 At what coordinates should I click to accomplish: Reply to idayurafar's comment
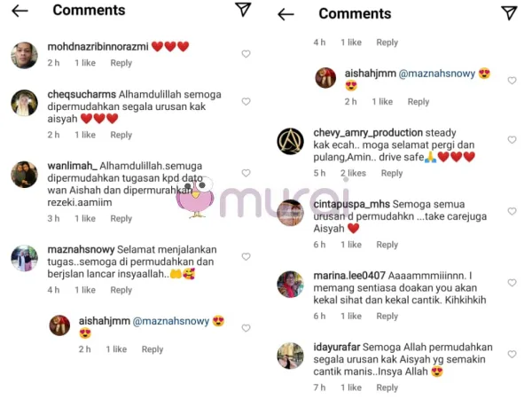coord(387,387)
